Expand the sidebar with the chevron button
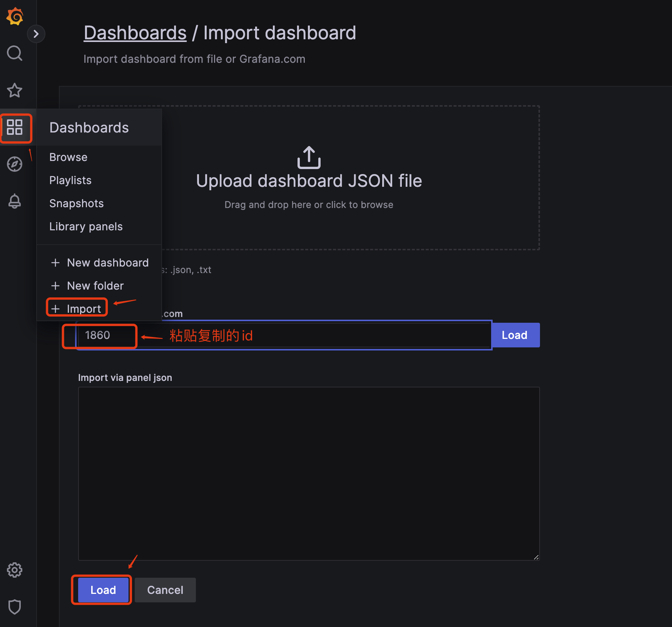672x627 pixels. (36, 34)
